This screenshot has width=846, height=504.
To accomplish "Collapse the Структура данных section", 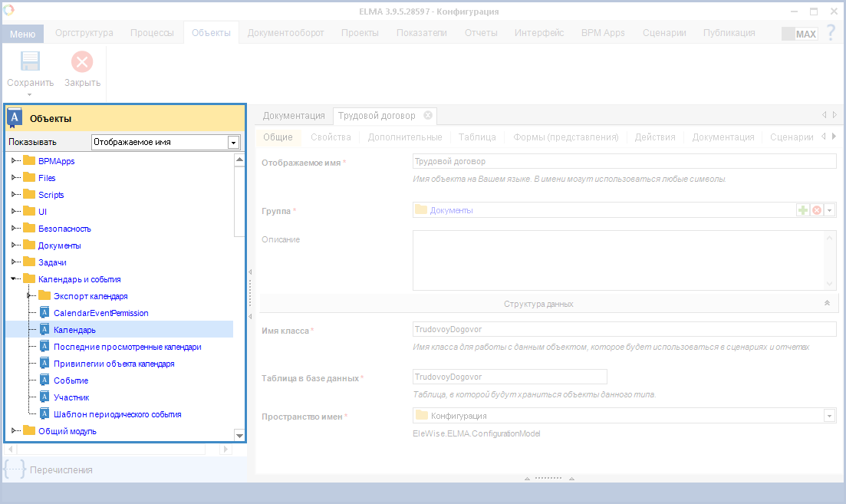I will (827, 304).
